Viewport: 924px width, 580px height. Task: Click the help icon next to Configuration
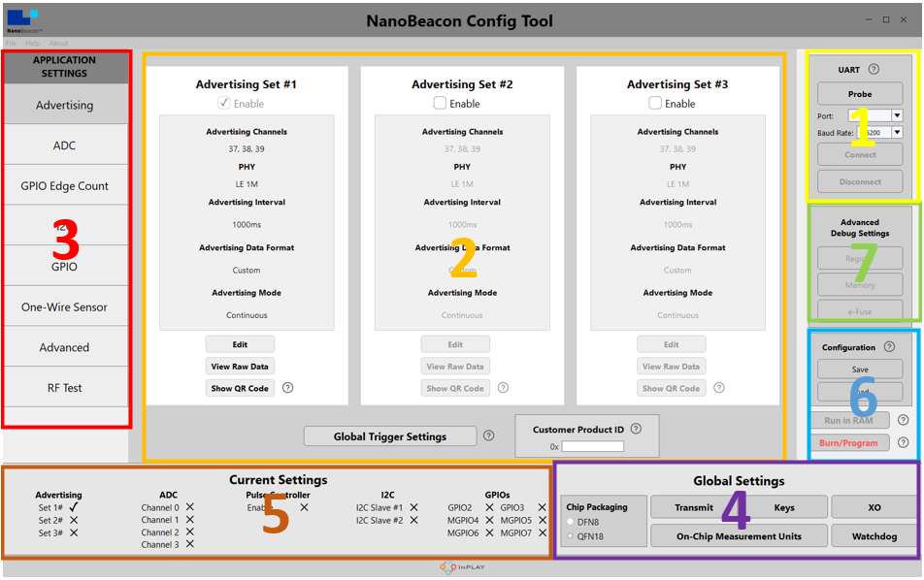pos(891,347)
